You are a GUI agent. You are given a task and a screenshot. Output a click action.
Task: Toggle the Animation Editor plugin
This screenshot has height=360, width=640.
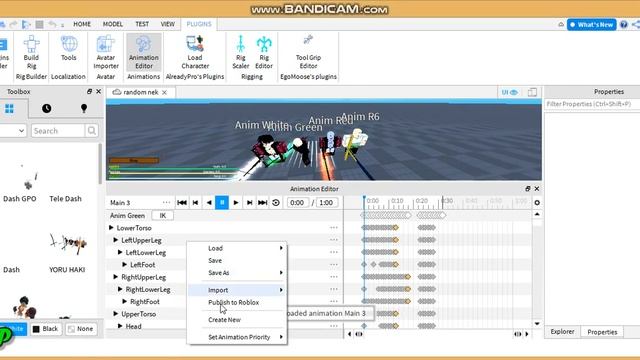[144, 52]
